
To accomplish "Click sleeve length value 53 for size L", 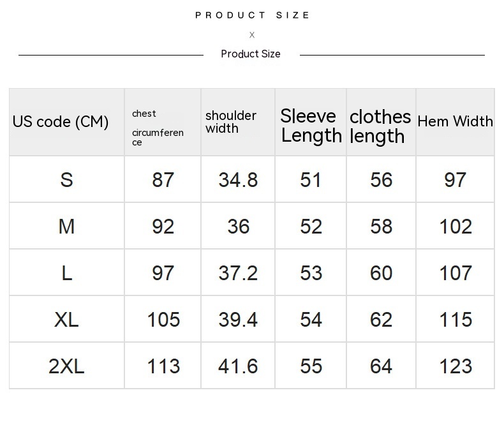I will (x=311, y=273).
